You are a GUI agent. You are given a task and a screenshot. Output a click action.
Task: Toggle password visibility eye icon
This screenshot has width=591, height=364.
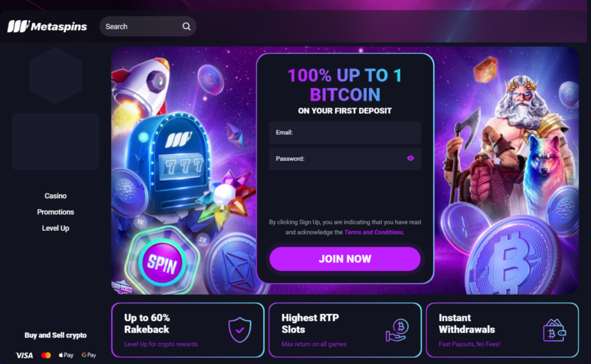[410, 158]
